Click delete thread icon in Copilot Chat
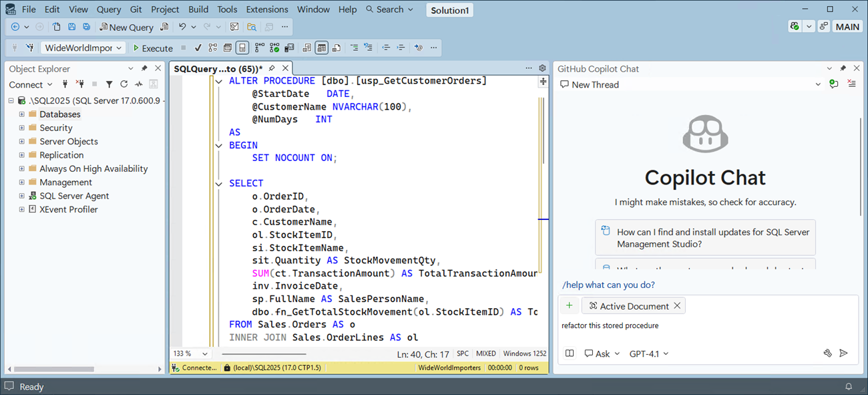 pyautogui.click(x=851, y=84)
